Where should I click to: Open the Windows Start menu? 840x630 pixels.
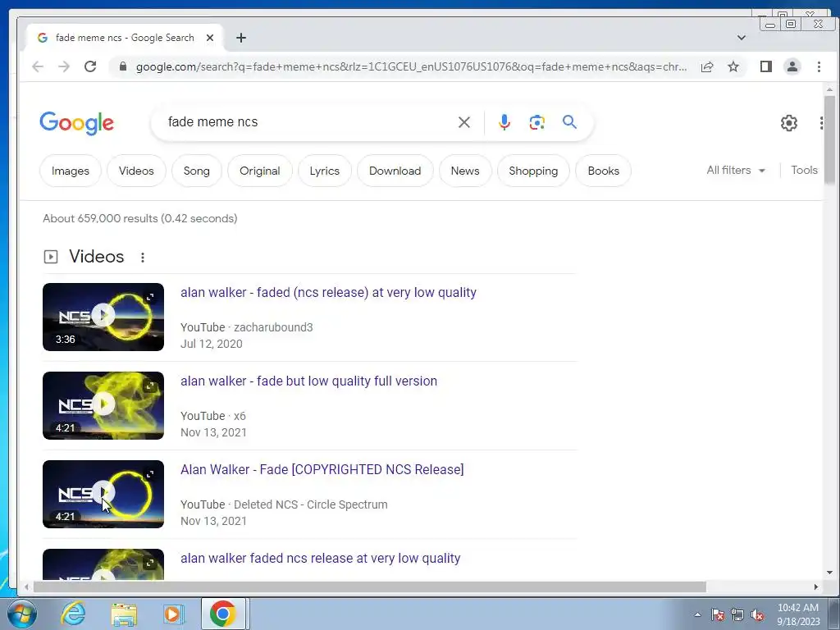click(x=22, y=614)
